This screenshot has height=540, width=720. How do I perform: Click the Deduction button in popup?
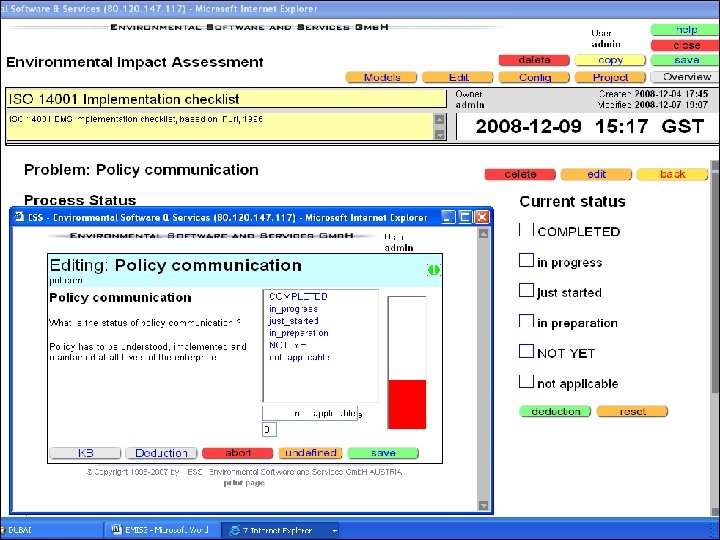(x=161, y=453)
